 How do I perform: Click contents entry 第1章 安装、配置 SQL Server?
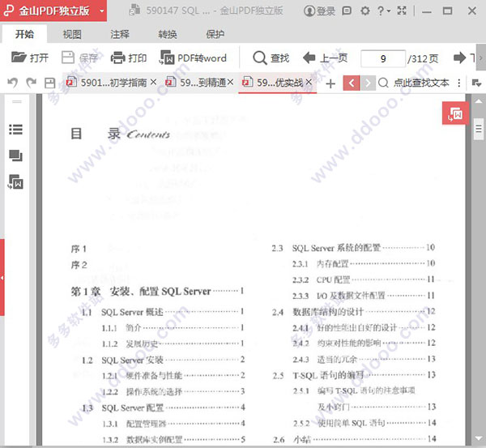pos(157,292)
